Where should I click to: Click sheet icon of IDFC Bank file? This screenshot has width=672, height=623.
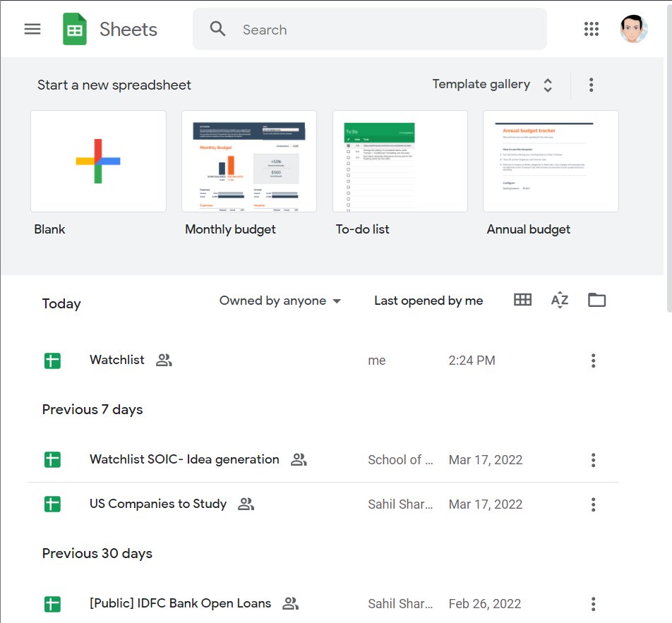[52, 604]
